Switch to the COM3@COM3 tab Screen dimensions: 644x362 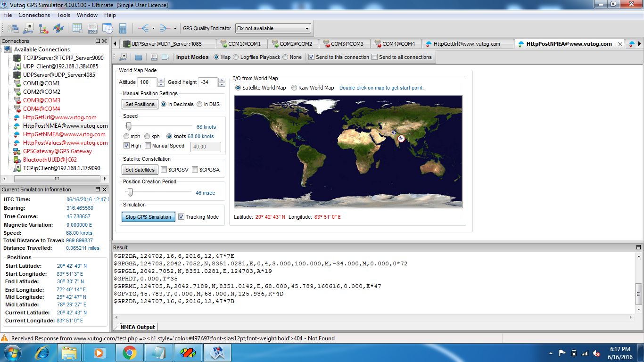point(347,44)
